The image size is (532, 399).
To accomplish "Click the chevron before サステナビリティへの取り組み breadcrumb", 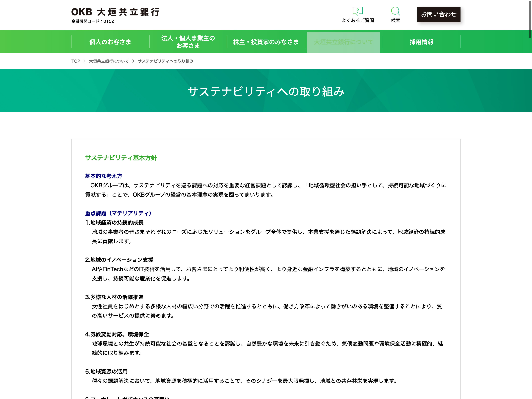I will pos(133,61).
